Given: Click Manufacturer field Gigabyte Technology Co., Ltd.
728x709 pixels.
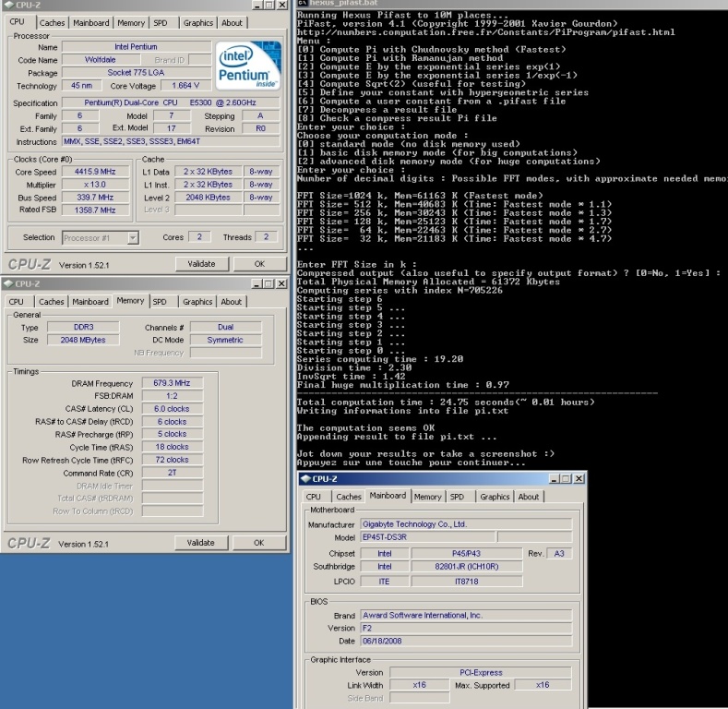Looking at the screenshot, I should click(466, 524).
